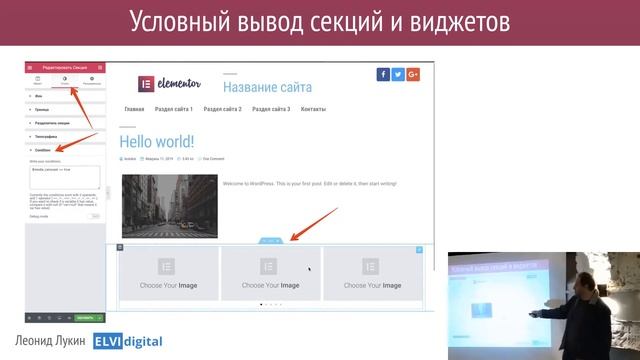Click the post author link under title

coord(128,159)
